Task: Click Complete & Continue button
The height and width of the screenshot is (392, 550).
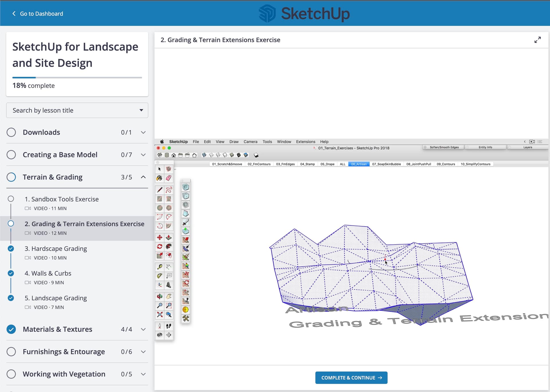Action: pyautogui.click(x=351, y=378)
